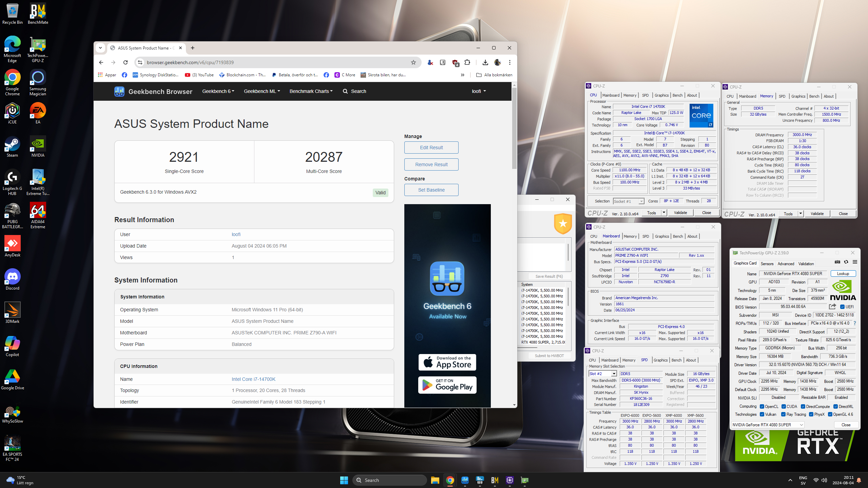Toggle the CUDA checkbox
Screen dimensions: 868x488
[784, 406]
